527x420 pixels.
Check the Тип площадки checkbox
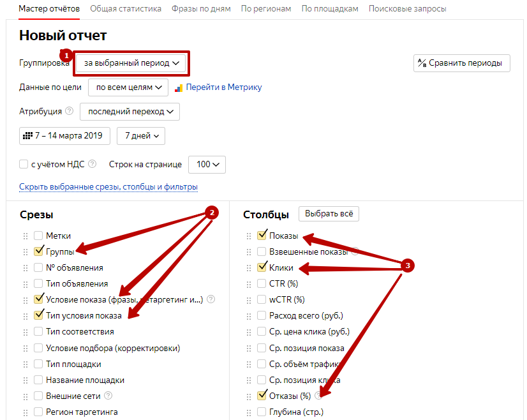point(38,364)
